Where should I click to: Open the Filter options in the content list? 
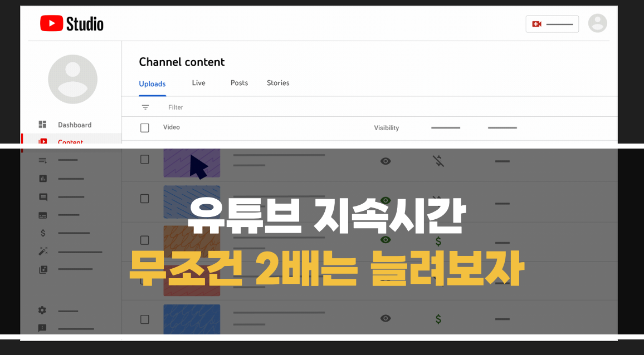[x=167, y=107]
